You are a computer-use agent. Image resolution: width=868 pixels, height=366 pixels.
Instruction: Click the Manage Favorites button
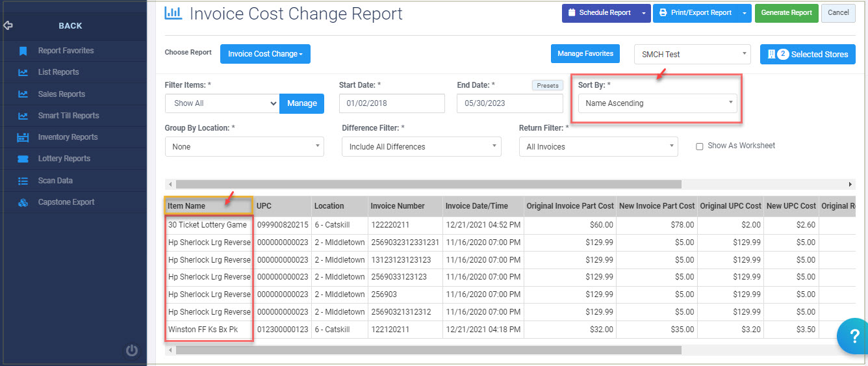click(x=585, y=54)
